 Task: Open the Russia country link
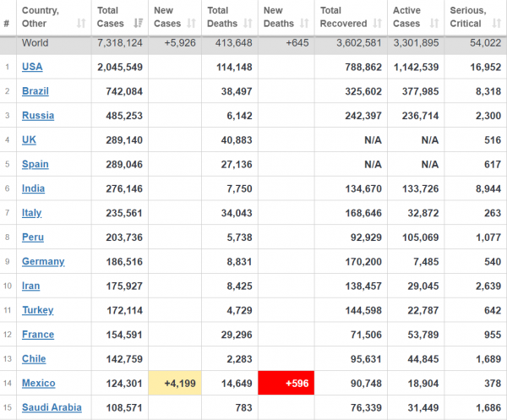click(38, 116)
